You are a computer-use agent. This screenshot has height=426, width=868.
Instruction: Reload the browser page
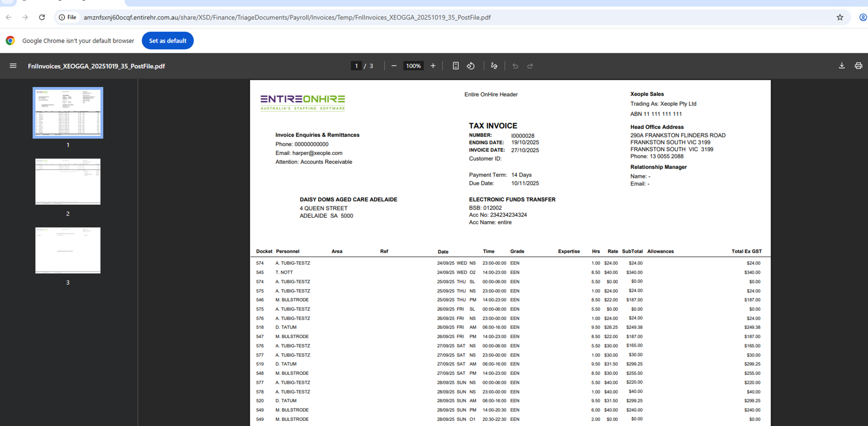pos(42,17)
